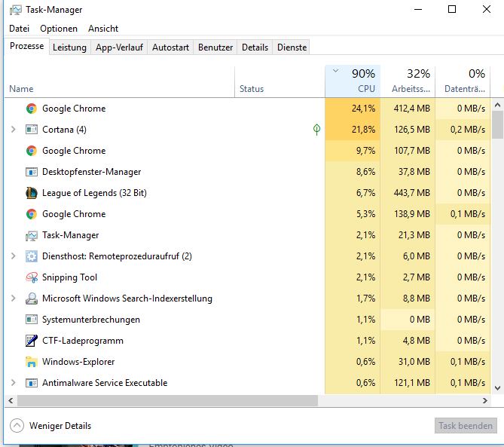Switch to the Leistung tab
The image size is (504, 447).
(x=70, y=47)
